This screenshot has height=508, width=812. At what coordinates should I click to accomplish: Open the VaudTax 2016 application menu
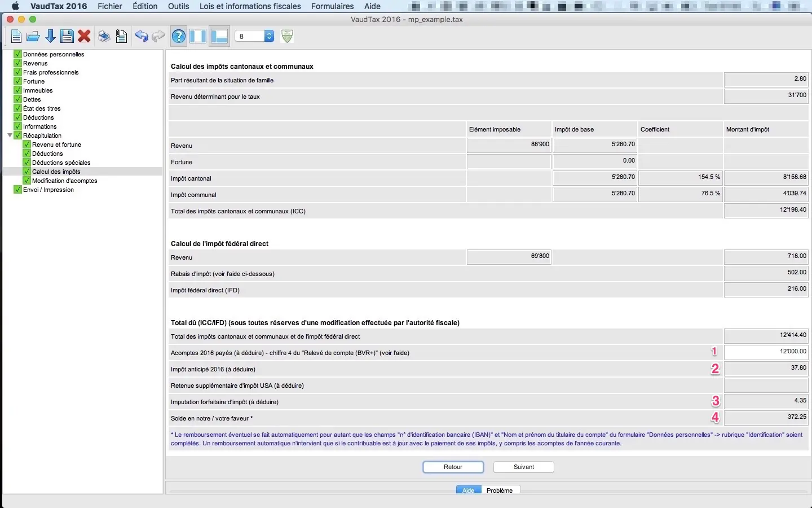59,6
